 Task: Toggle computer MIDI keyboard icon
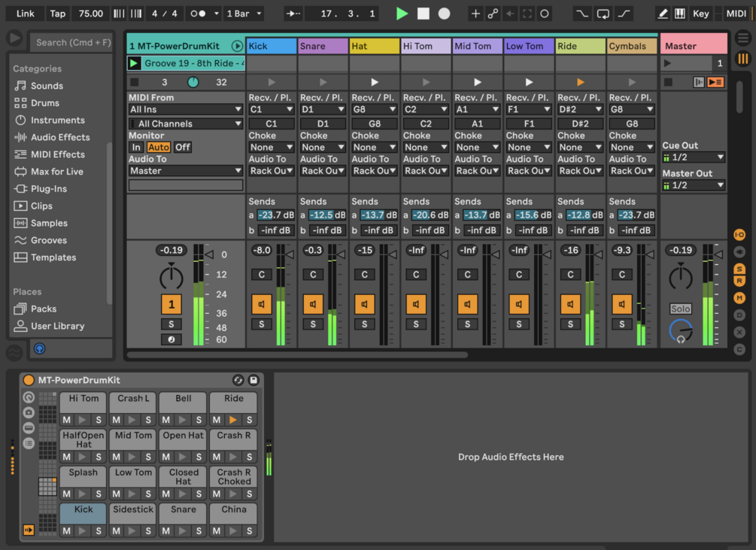click(680, 14)
